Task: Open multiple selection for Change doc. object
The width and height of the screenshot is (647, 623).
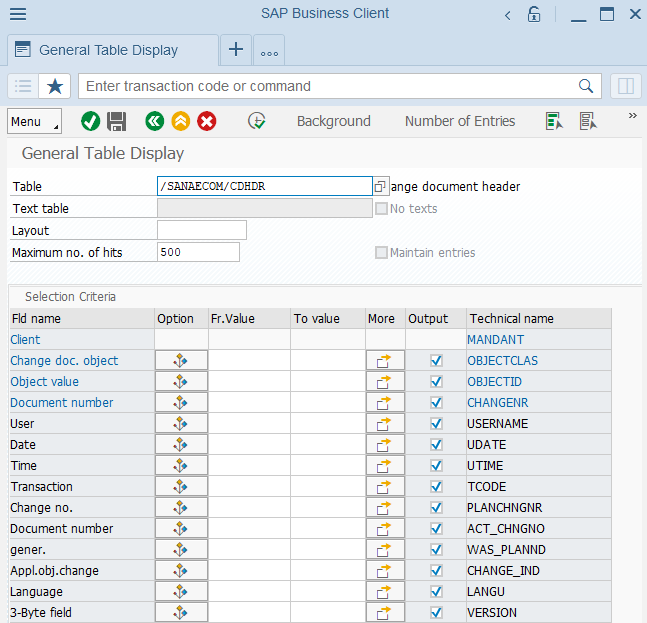Action: pyautogui.click(x=385, y=361)
